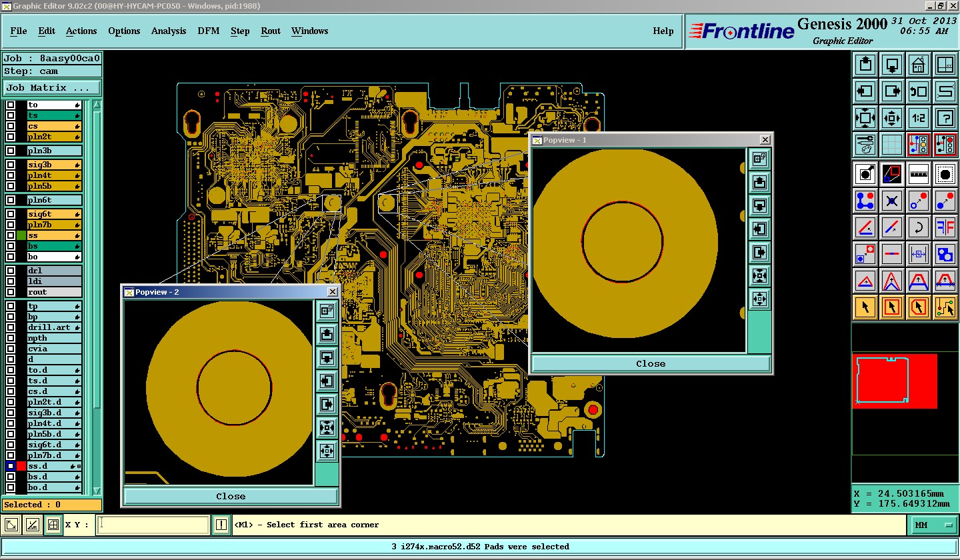Open the Job Matrix panel
The image size is (960, 560).
[52, 88]
